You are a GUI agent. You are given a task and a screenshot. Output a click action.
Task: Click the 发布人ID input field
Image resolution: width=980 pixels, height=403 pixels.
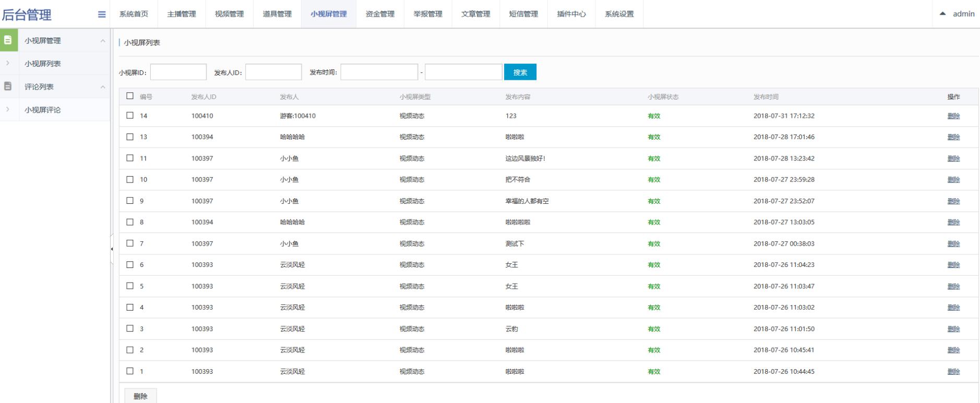[273, 72]
